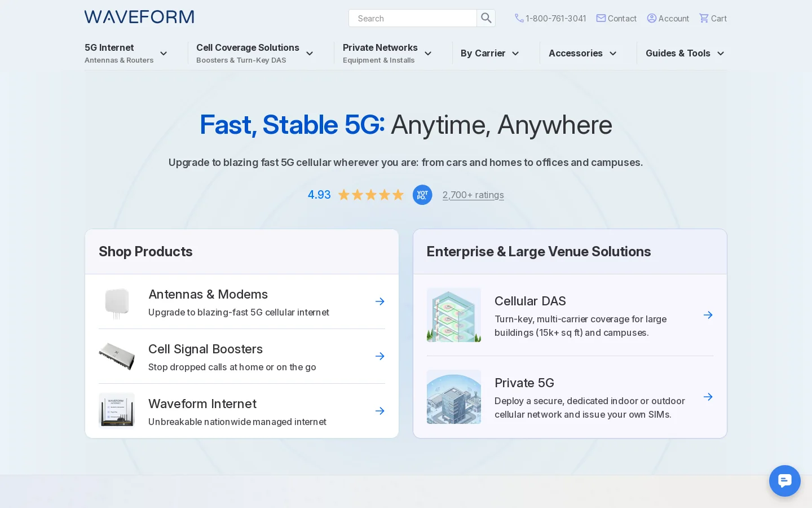Click the Account user icon
812x508 pixels.
tap(652, 18)
